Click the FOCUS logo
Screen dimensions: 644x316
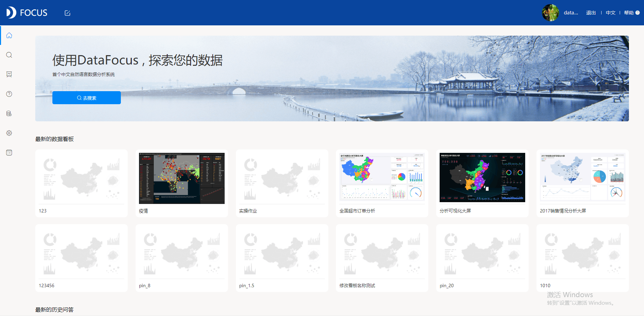(x=27, y=13)
